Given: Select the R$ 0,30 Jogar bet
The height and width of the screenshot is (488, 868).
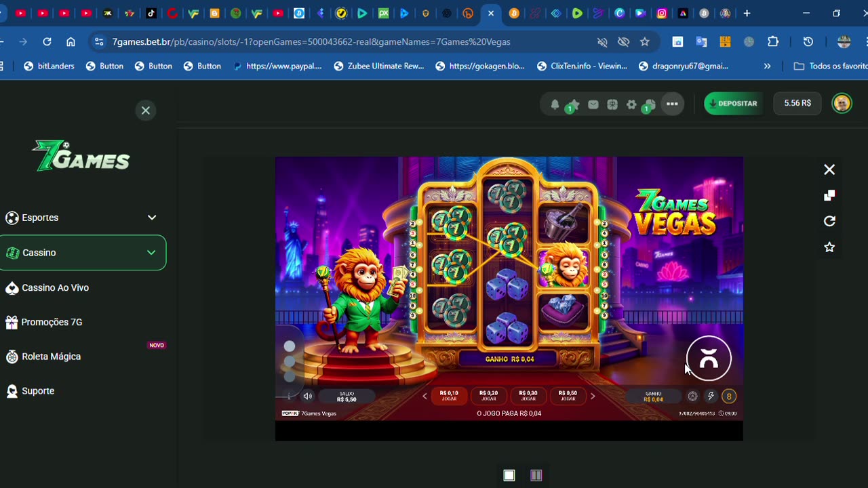Looking at the screenshot, I should pyautogui.click(x=528, y=396).
